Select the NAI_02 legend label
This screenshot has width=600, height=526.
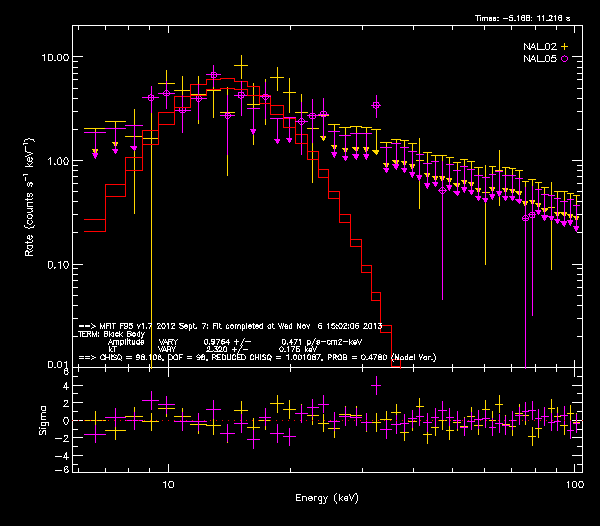pyautogui.click(x=538, y=47)
